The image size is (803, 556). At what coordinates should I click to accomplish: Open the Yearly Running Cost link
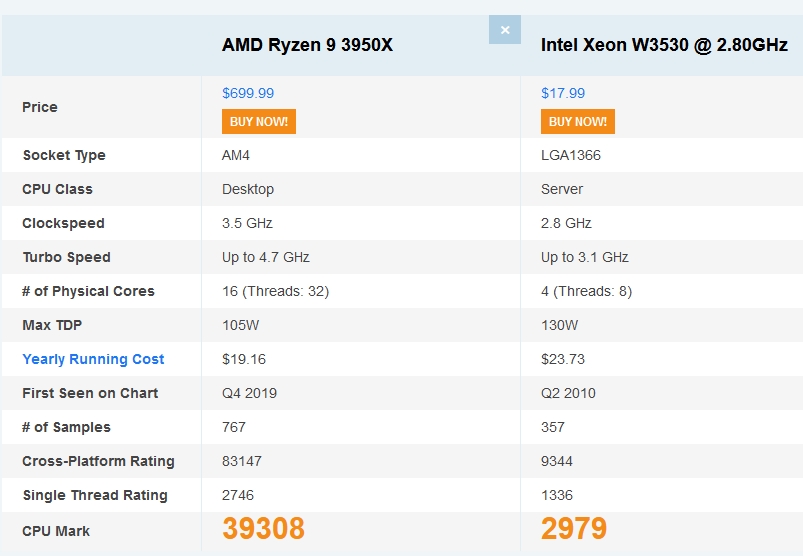click(93, 359)
